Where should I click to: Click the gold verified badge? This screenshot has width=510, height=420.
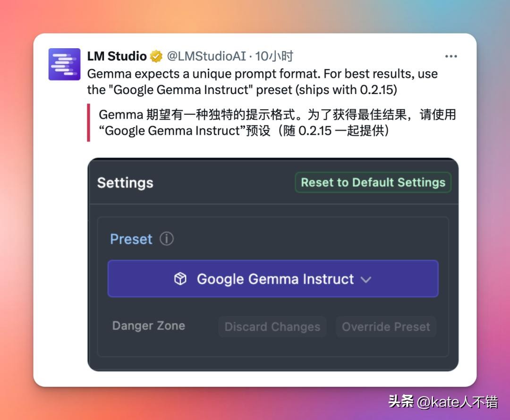point(156,57)
